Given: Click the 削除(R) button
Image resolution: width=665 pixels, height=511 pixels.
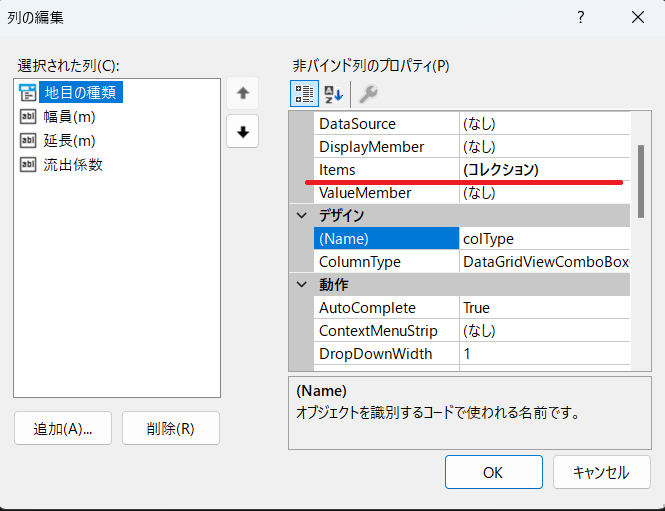Looking at the screenshot, I should [x=170, y=429].
